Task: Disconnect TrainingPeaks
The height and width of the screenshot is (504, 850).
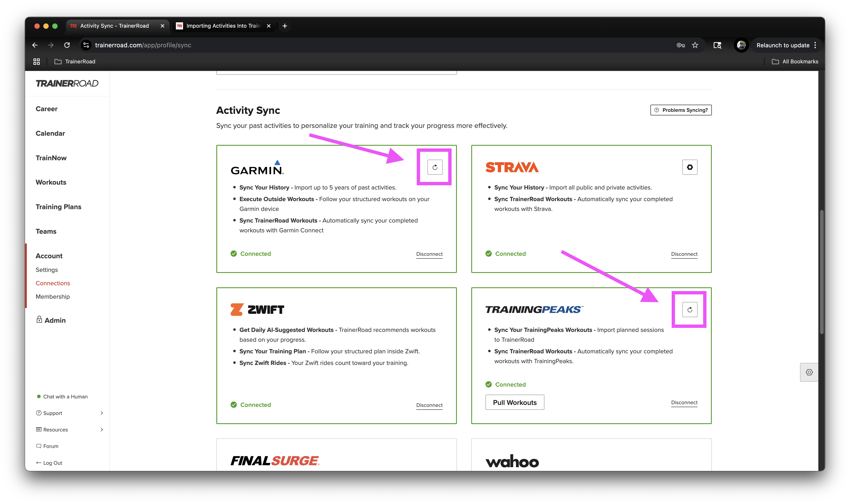Action: click(x=684, y=402)
